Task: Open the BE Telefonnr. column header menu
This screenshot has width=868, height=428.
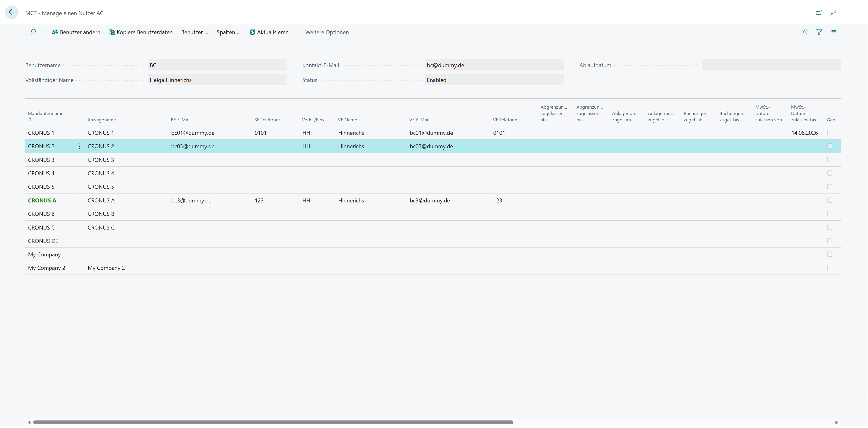Action: coord(268,120)
